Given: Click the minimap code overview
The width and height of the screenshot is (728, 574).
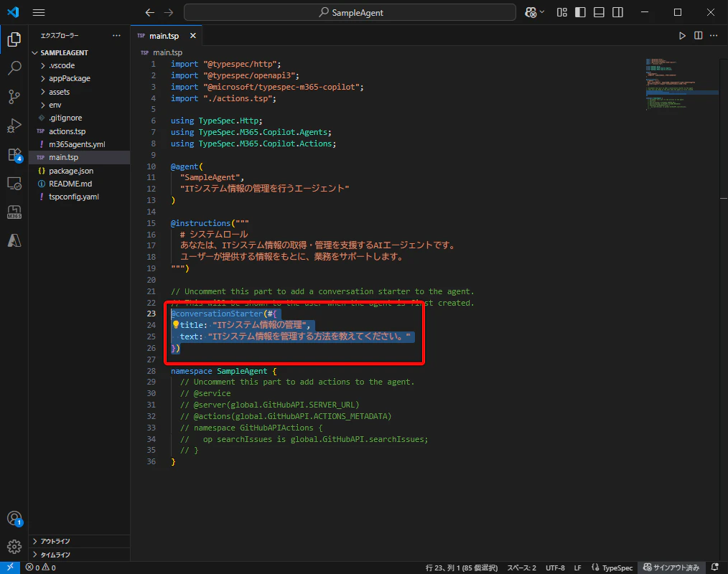Looking at the screenshot, I should click(x=682, y=83).
